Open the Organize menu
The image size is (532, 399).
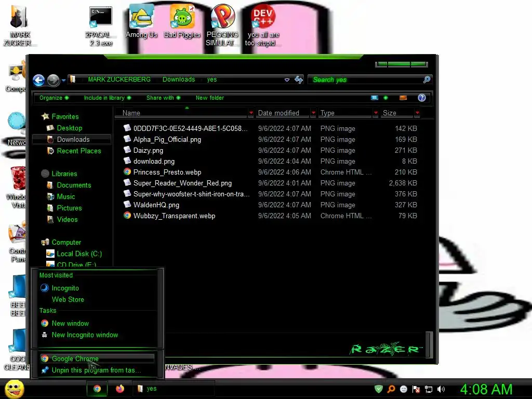click(x=54, y=98)
